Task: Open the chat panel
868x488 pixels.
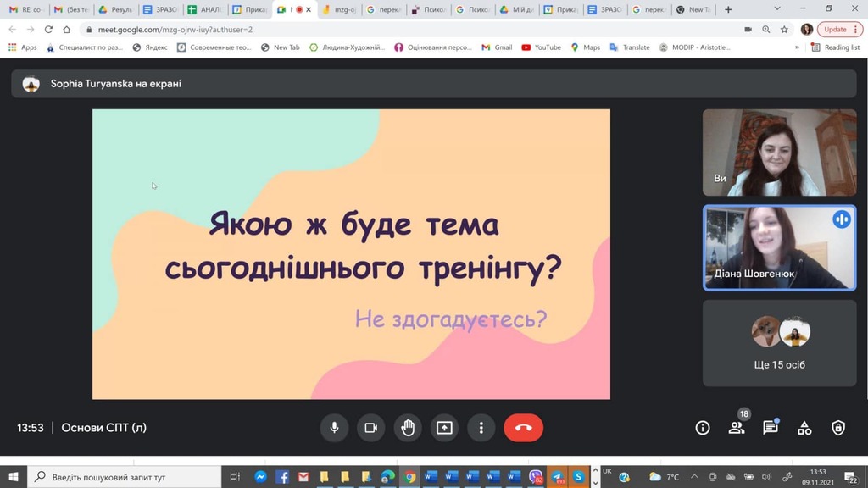Action: pyautogui.click(x=770, y=428)
